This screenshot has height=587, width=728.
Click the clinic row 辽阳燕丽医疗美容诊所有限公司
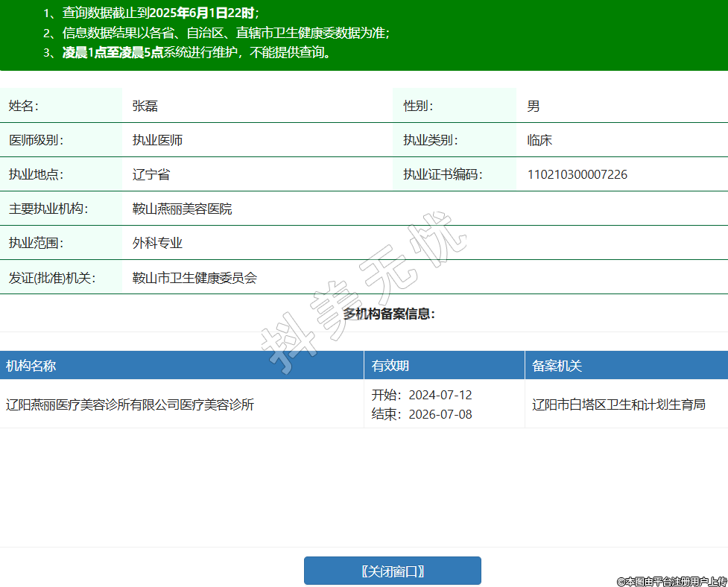pos(130,405)
